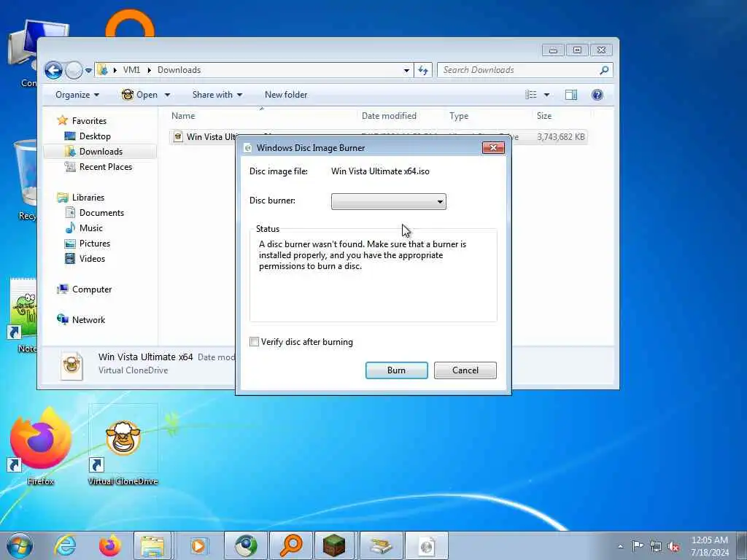Refresh the Downloads folder view
Screen dimensions: 747x560
(423, 71)
